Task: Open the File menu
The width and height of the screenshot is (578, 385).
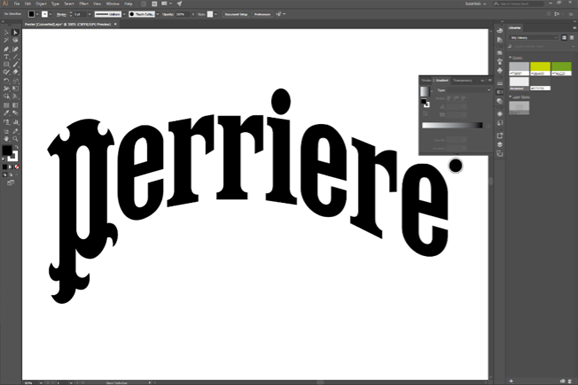Action: pyautogui.click(x=17, y=4)
